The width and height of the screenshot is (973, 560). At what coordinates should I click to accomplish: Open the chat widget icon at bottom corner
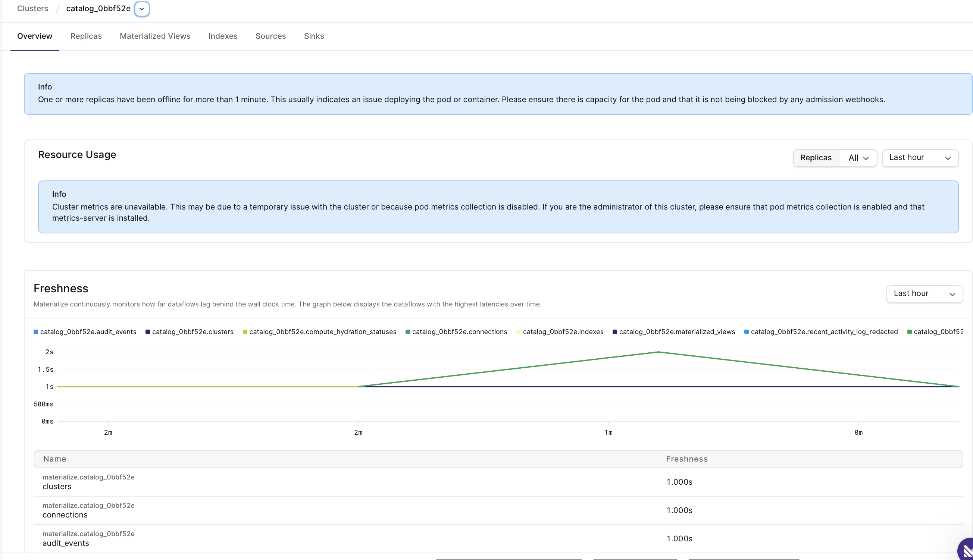click(x=966, y=550)
